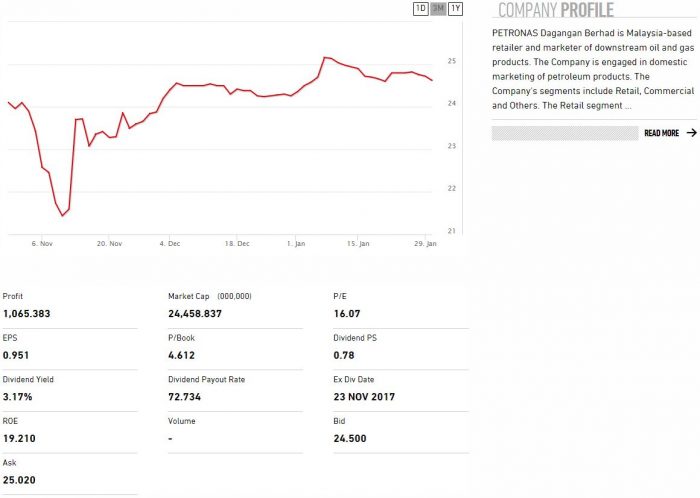Click the 4. Dec date axis label
This screenshot has height=498, width=700.
[170, 243]
